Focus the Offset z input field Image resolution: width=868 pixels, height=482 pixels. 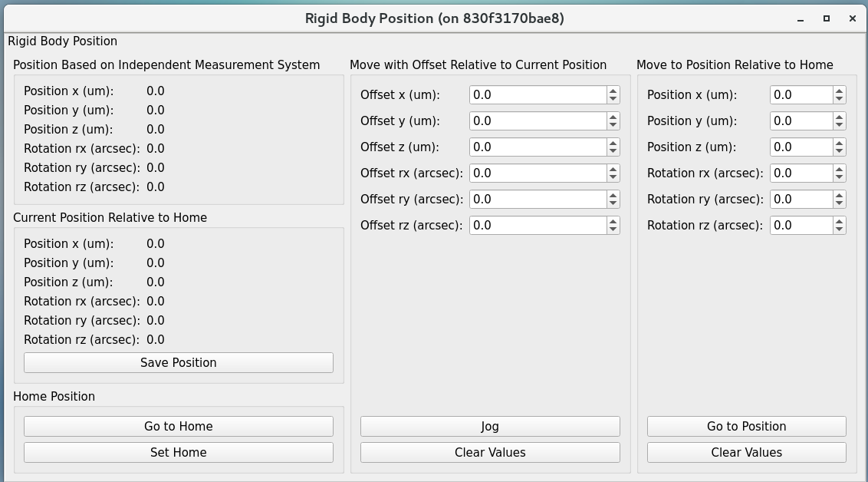537,147
